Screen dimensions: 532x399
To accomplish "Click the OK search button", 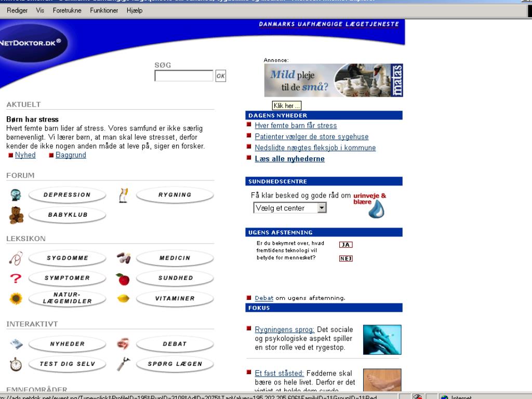I will tap(220, 76).
